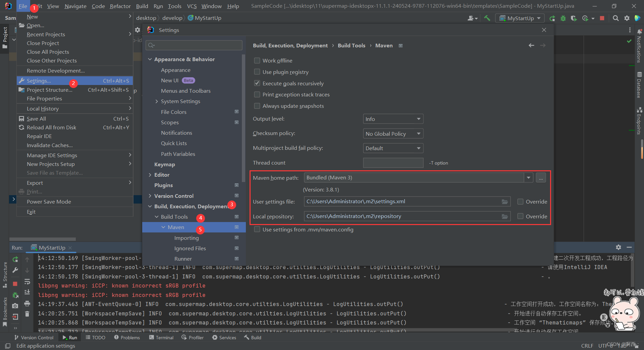Check Override for User settings file
644x350 pixels.
(x=520, y=202)
